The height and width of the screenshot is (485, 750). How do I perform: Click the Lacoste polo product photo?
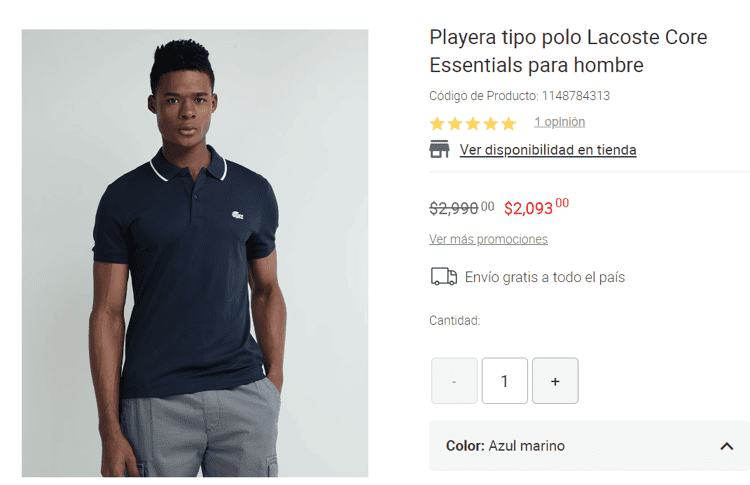point(195,253)
